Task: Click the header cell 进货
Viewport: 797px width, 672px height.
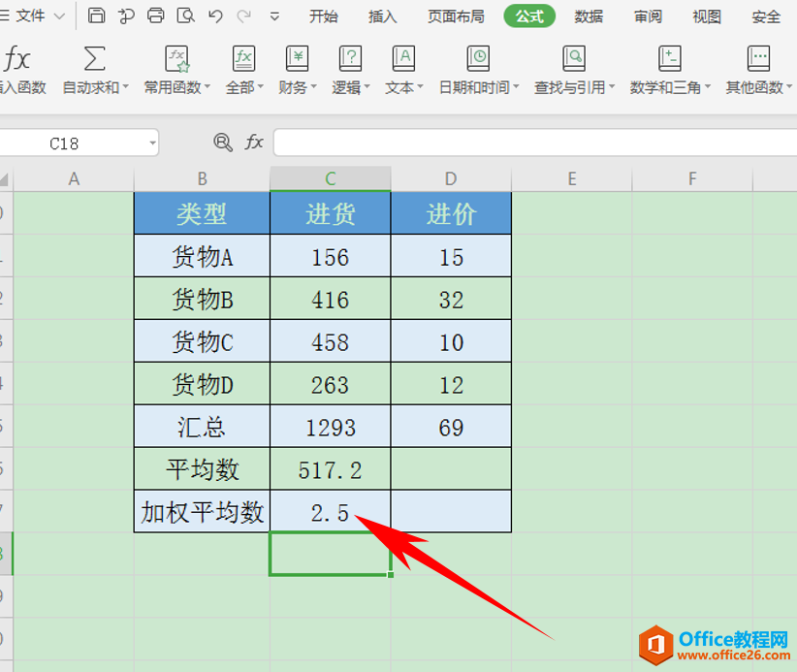Action: [331, 213]
